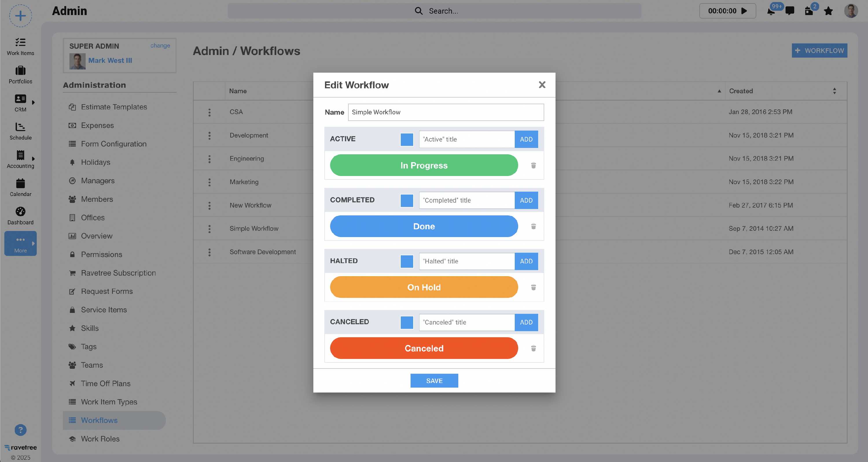Click trash icon next to Done status
Screen dimensions: 868x462
(x=534, y=226)
